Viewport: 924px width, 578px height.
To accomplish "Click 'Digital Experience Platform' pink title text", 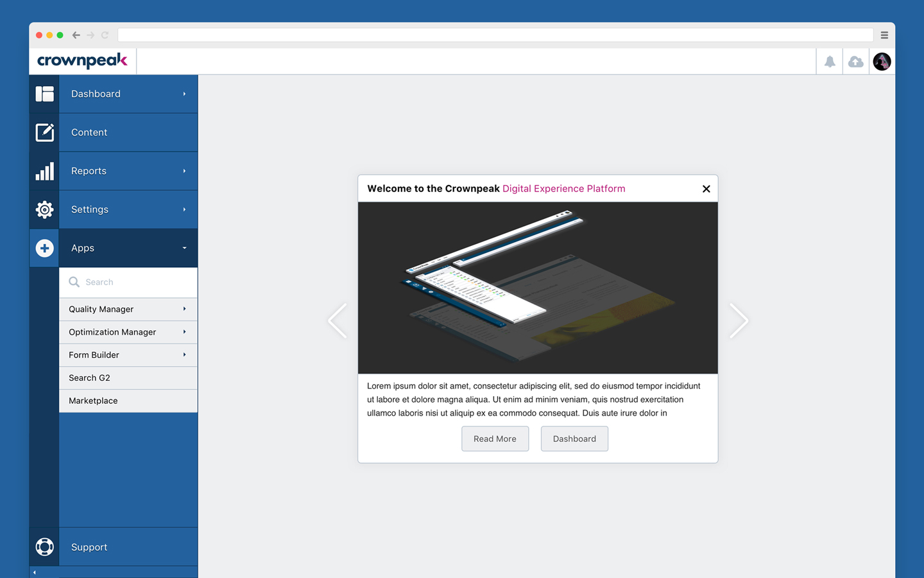I will pos(563,189).
